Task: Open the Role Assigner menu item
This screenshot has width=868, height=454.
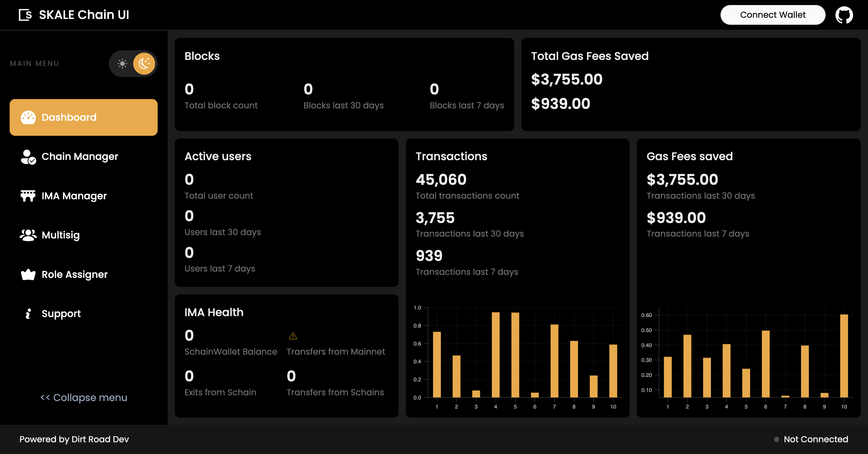Action: [x=83, y=275]
